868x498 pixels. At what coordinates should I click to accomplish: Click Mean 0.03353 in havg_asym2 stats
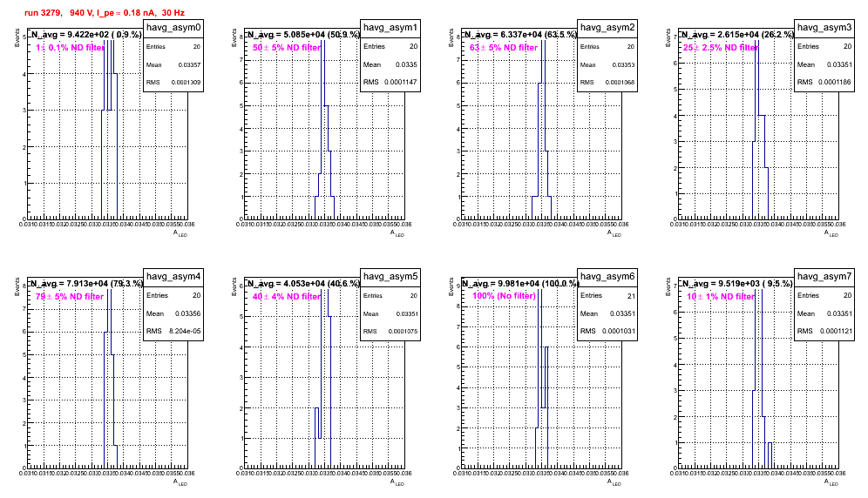[607, 64]
